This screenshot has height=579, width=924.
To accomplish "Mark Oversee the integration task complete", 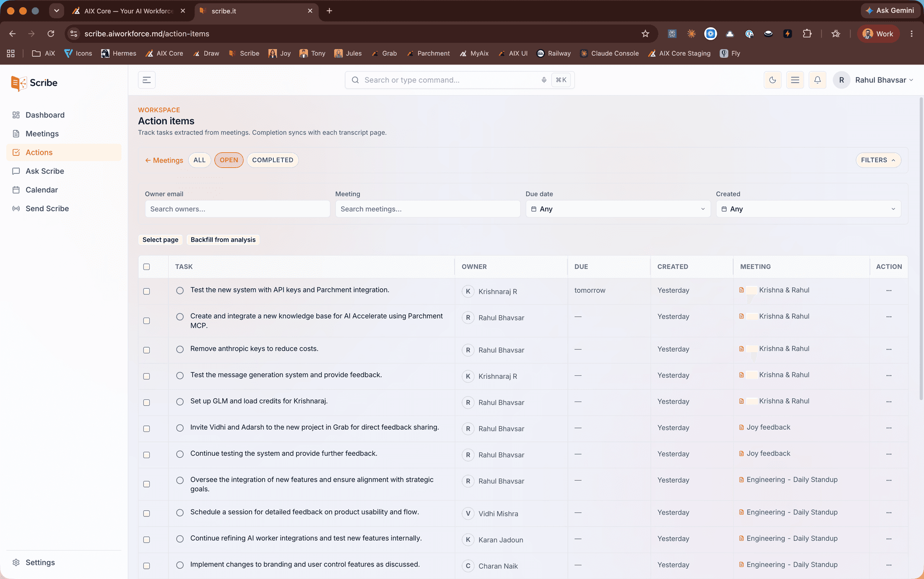I will click(x=180, y=480).
